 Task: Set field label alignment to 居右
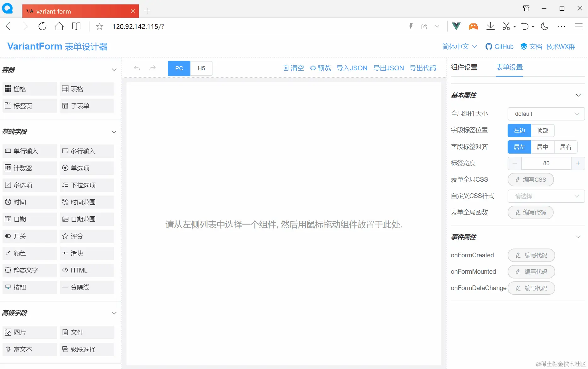click(566, 147)
